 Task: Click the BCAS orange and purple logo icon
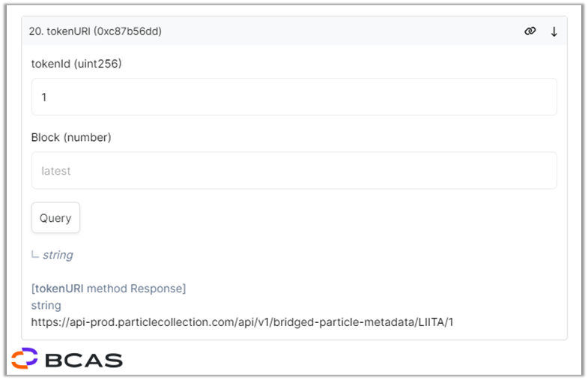click(25, 358)
